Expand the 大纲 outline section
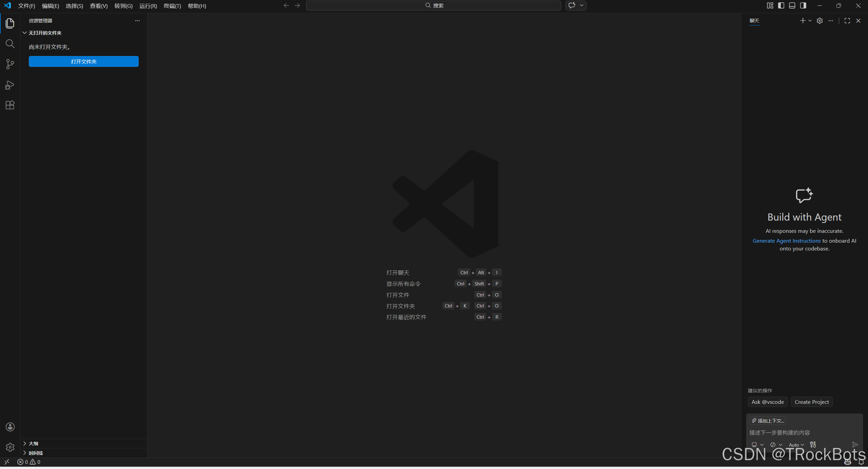The height and width of the screenshot is (469, 868). (84, 444)
